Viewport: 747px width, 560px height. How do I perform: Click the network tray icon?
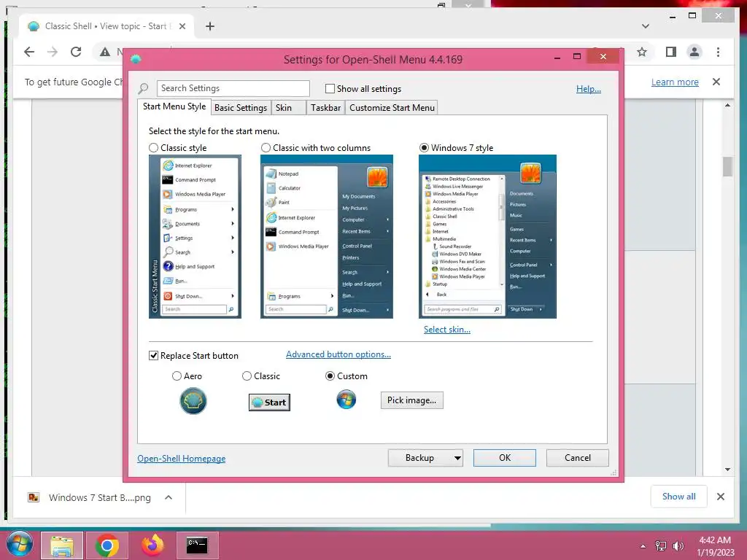tap(661, 545)
